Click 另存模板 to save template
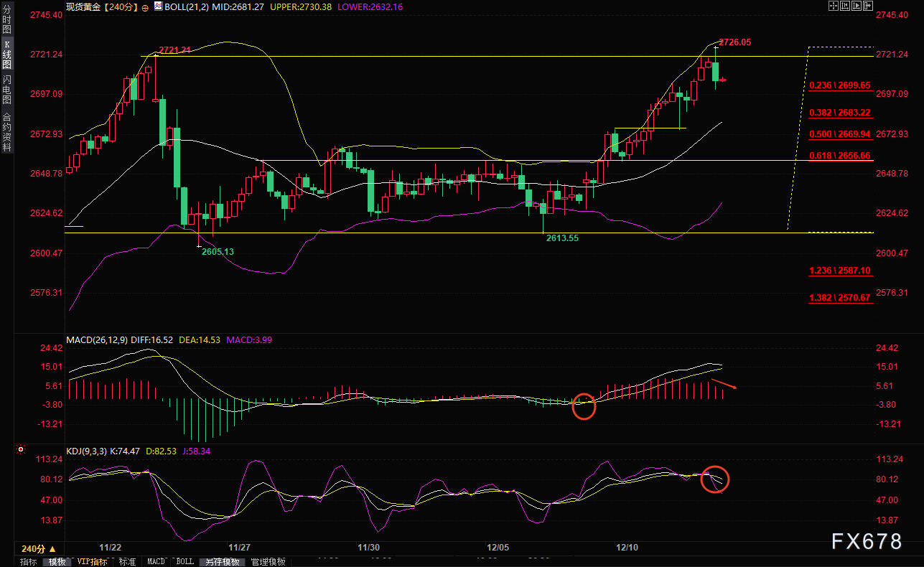 click(x=220, y=562)
